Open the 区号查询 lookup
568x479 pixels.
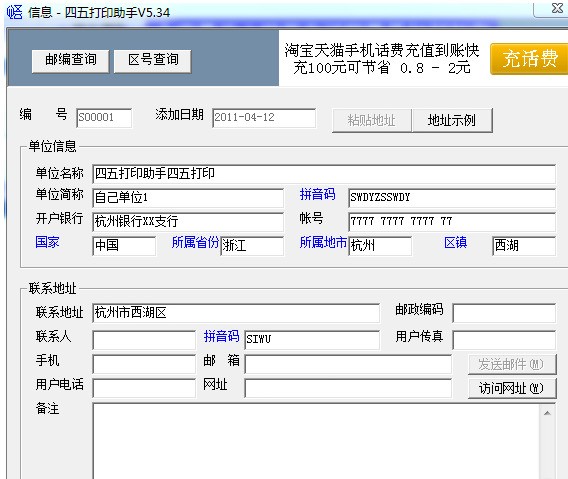click(x=153, y=61)
